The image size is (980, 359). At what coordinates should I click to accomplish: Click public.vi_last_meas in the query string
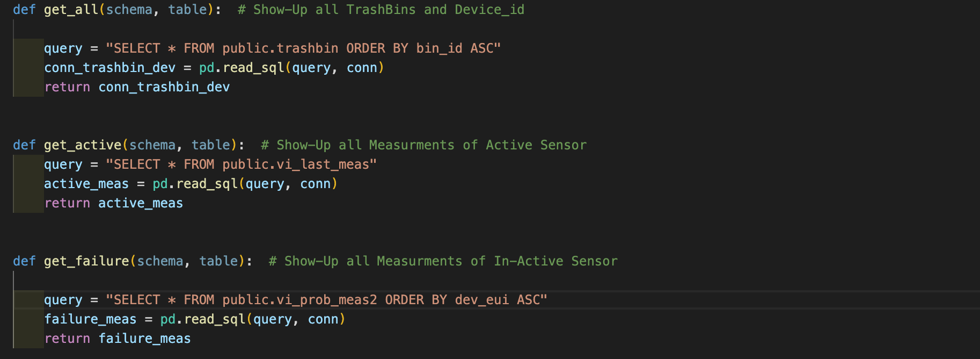click(296, 164)
